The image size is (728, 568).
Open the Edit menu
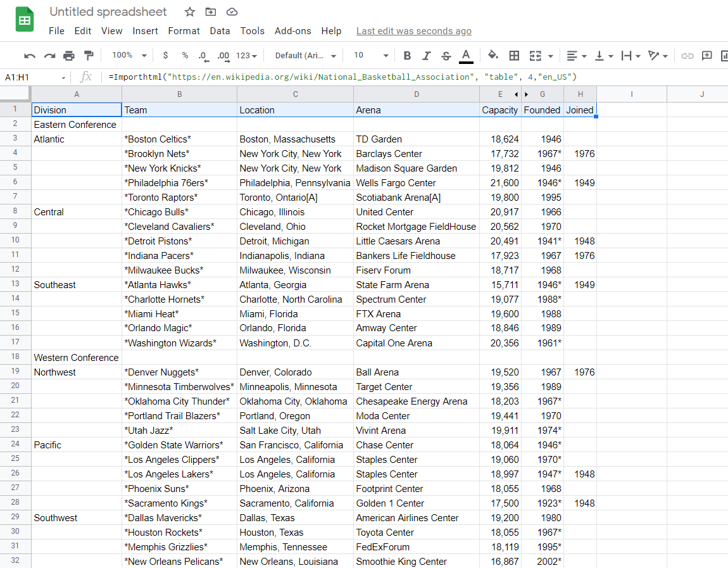point(83,30)
